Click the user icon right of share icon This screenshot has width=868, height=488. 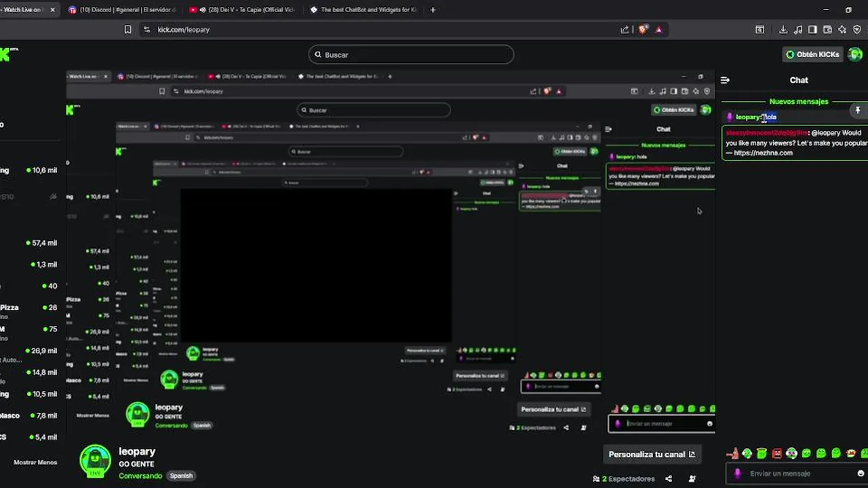tap(692, 479)
